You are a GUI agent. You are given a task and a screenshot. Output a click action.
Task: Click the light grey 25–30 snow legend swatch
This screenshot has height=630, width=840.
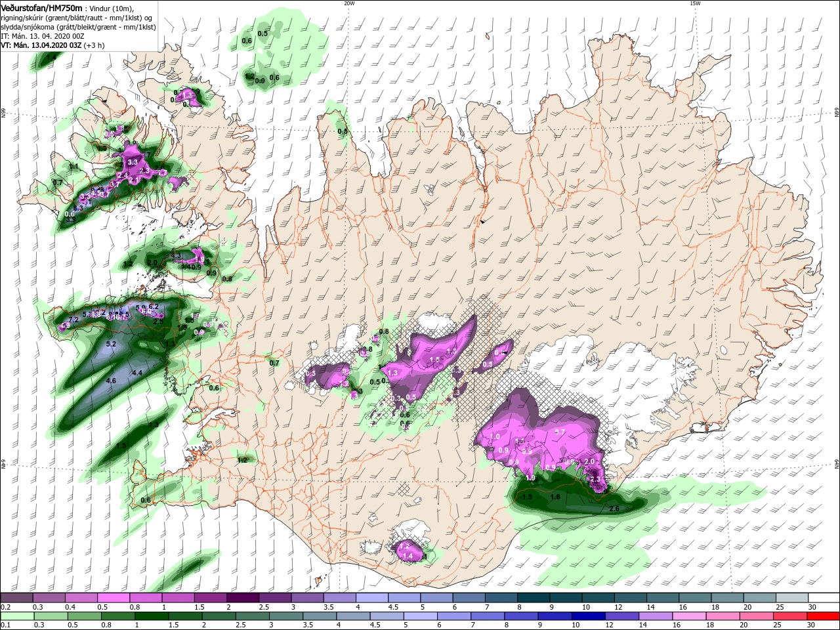tap(792, 598)
